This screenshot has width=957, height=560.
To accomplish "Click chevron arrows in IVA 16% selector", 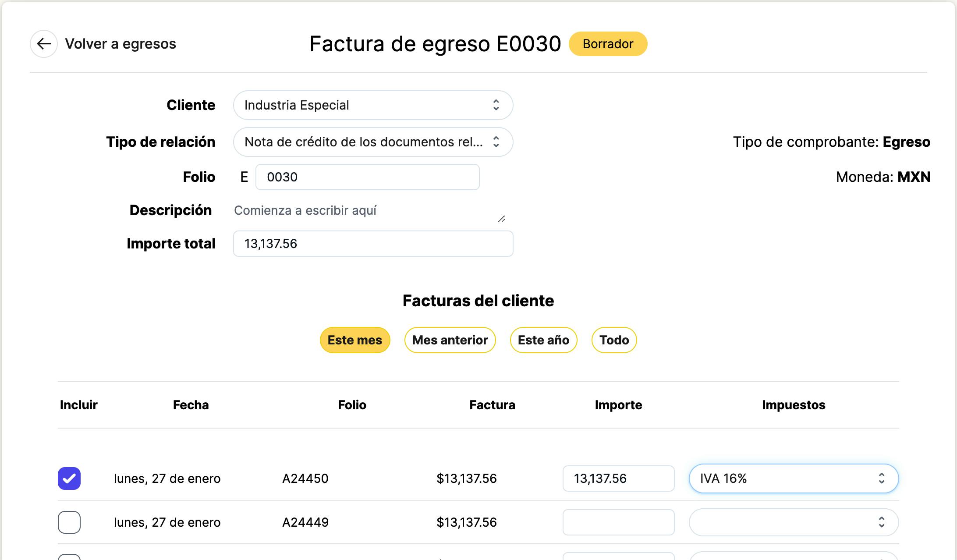I will coord(881,478).
